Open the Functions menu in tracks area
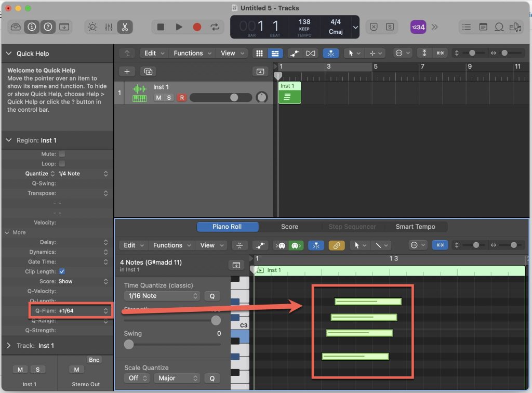Screen dimensions: 532x393 191,53
